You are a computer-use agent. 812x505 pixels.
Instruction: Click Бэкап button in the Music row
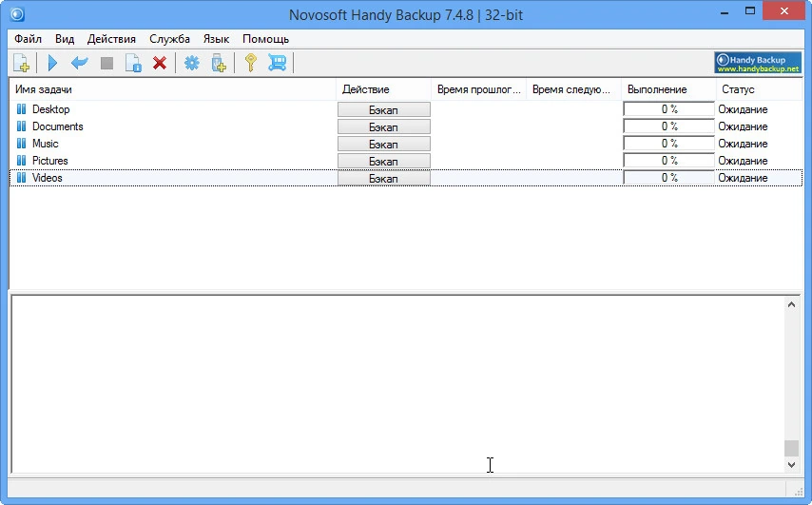point(384,144)
